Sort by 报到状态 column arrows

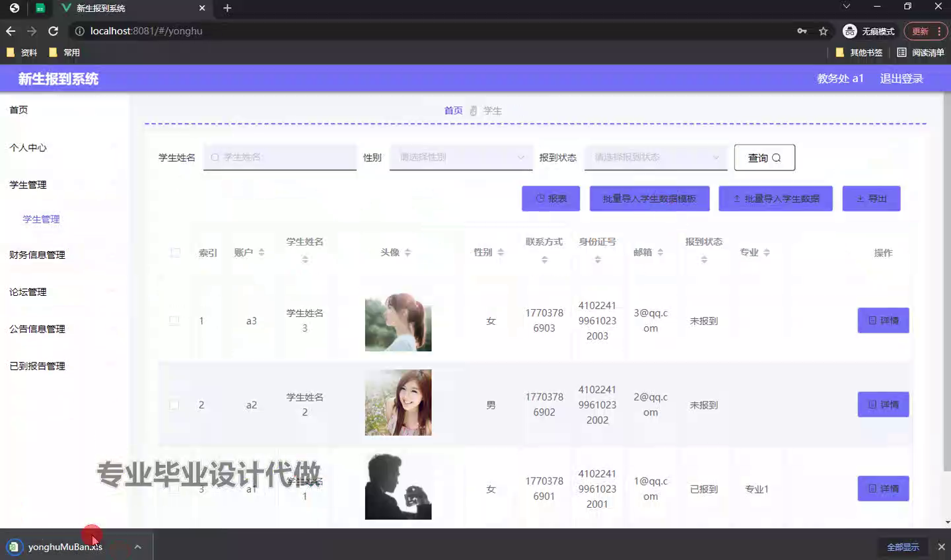(704, 260)
